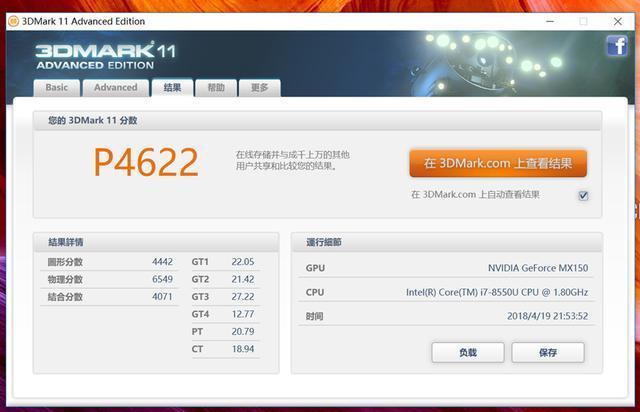The height and width of the screenshot is (412, 640).
Task: Select the 结果 results tab
Action: click(172, 88)
